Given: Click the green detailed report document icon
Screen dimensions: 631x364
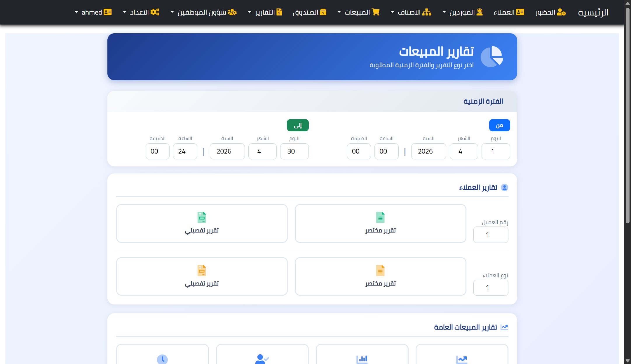Looking at the screenshot, I should 202,217.
